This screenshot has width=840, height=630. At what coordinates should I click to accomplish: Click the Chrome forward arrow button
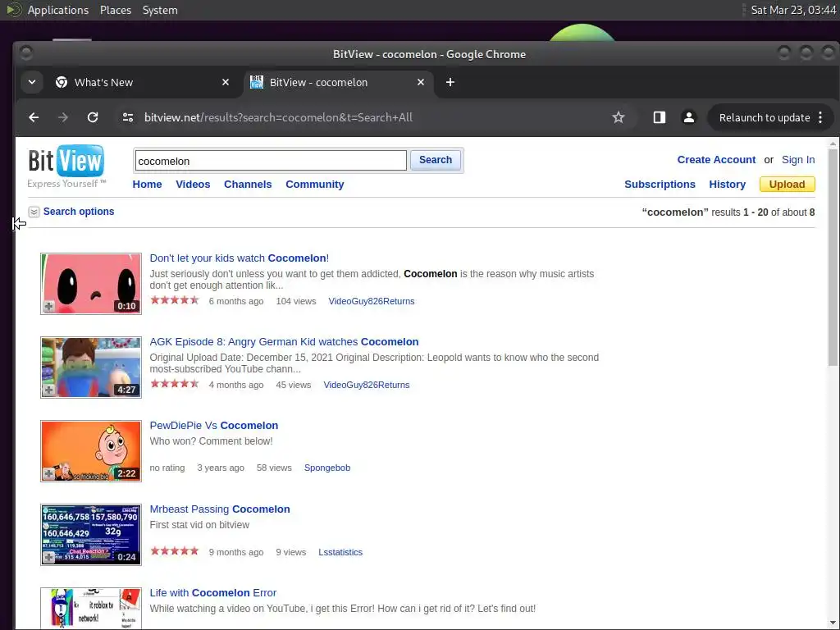click(63, 117)
